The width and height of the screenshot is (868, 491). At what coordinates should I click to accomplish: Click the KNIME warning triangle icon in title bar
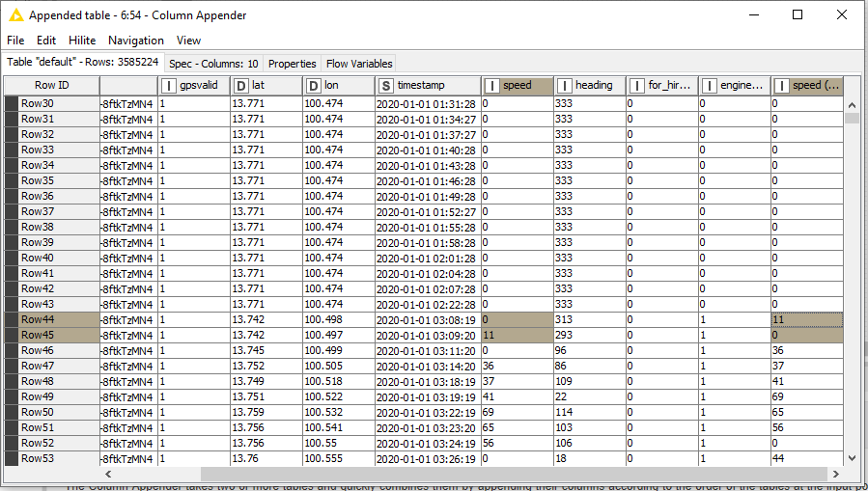pos(16,14)
